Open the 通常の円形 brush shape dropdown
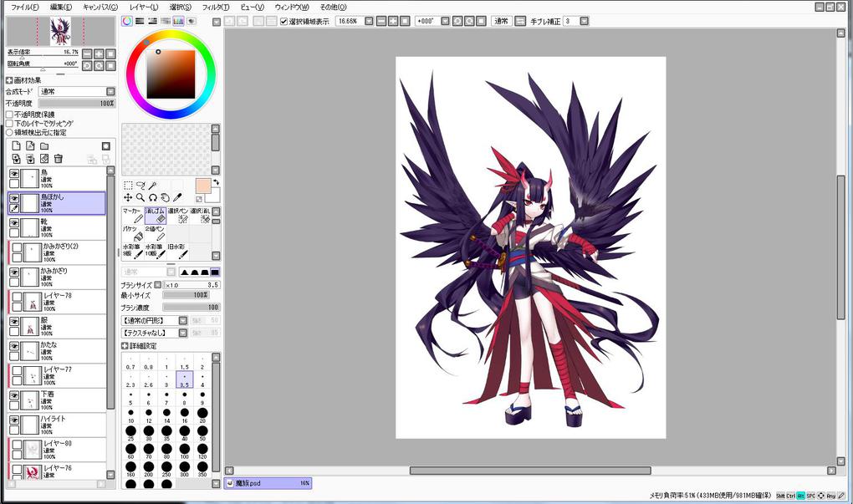 click(x=183, y=321)
